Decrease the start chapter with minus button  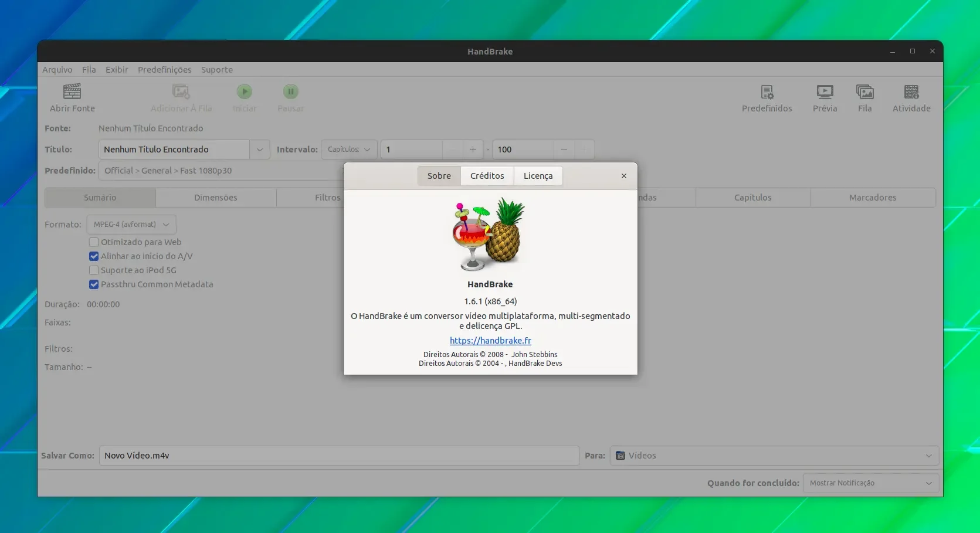click(x=452, y=150)
